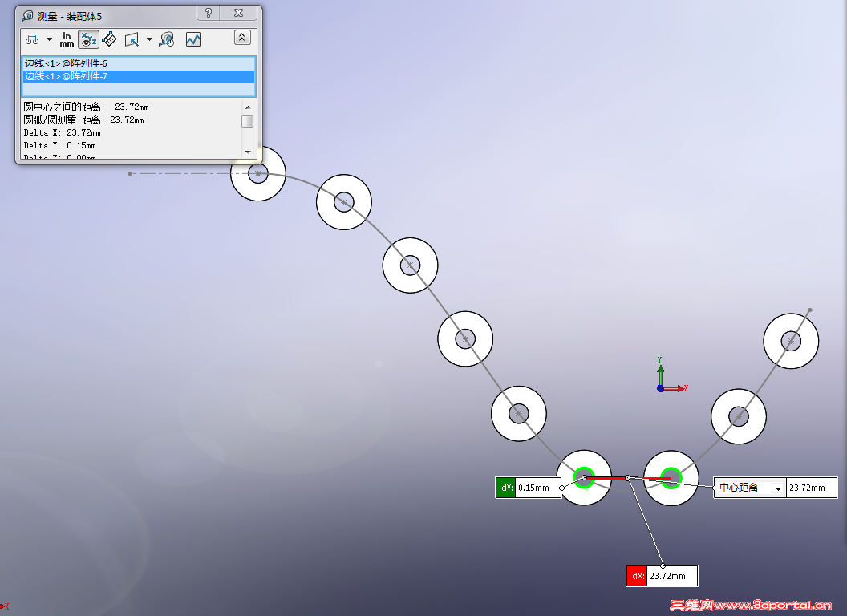Open the 中心距离 dropdown in the callout
Image resolution: width=847 pixels, height=616 pixels.
pyautogui.click(x=778, y=488)
